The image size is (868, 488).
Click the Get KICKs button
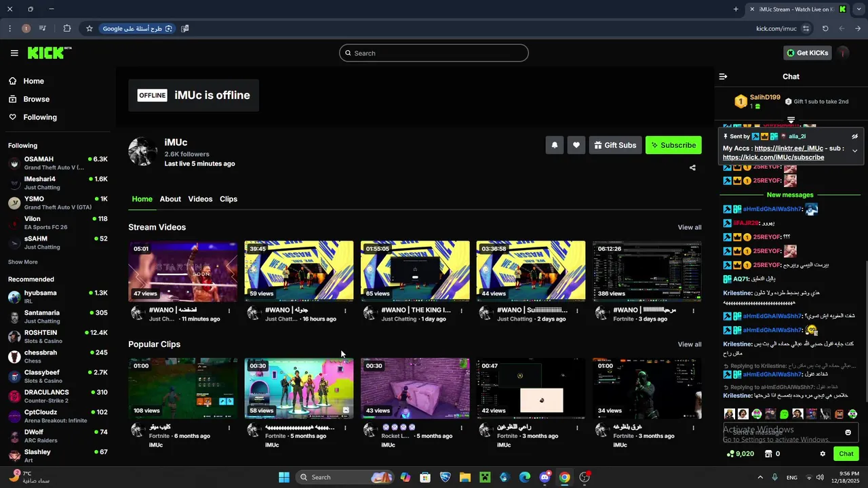click(x=808, y=53)
